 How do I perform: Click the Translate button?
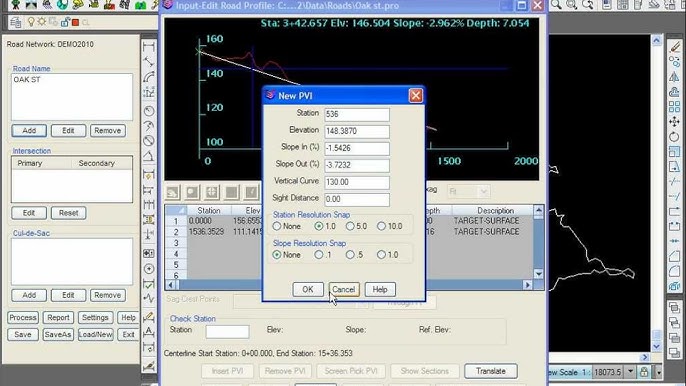tap(491, 371)
